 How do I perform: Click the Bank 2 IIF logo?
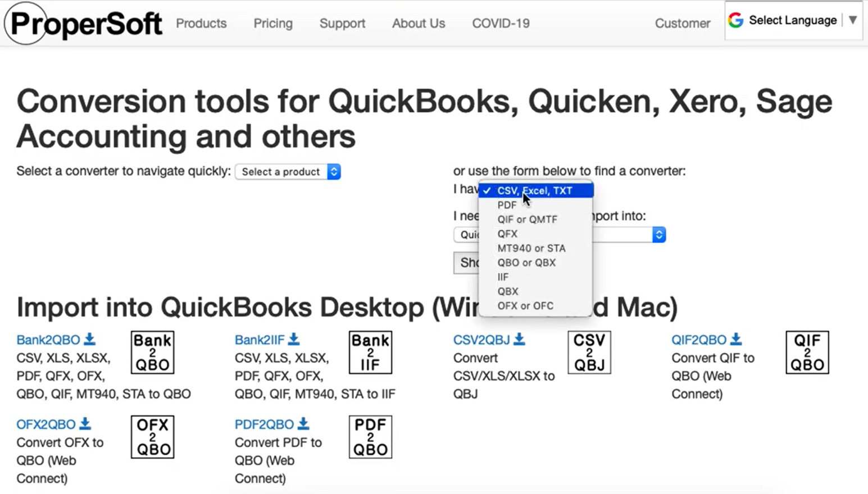point(370,352)
